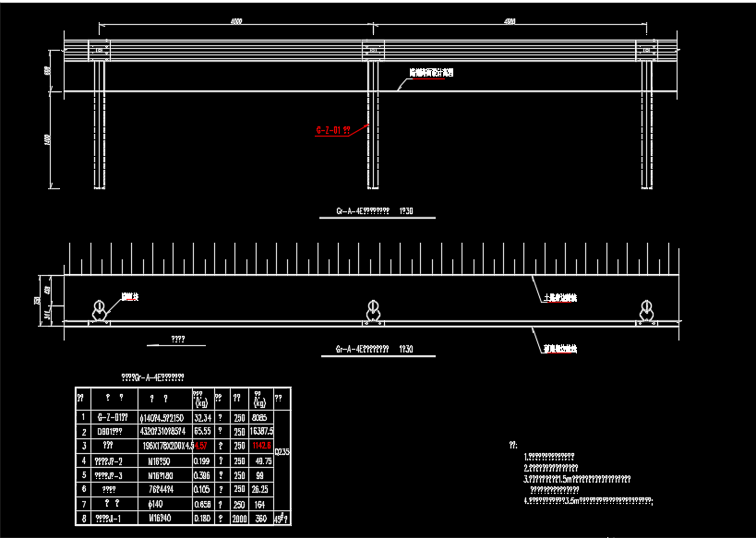Click the red 1142.6 total weight value

pos(262,447)
